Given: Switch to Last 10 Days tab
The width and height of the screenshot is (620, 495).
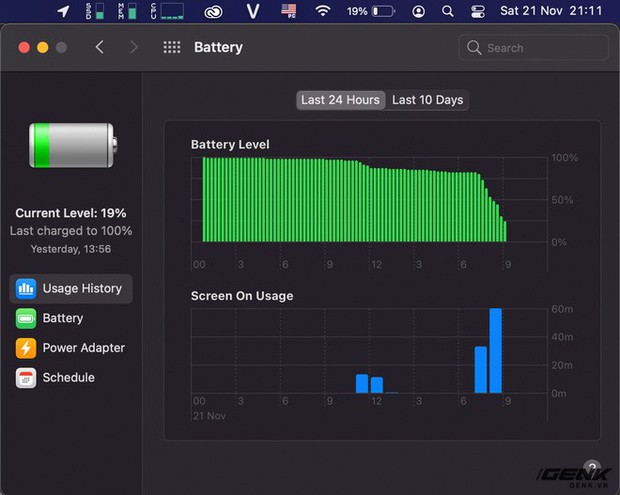Looking at the screenshot, I should pyautogui.click(x=427, y=100).
